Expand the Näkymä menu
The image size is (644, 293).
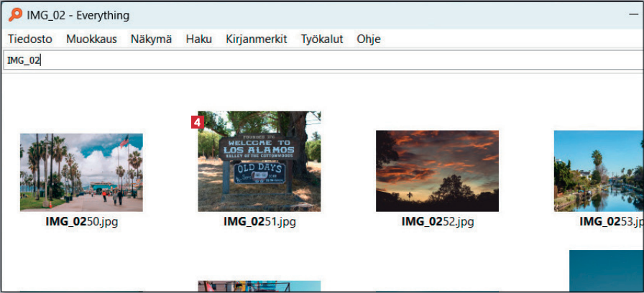click(x=151, y=39)
